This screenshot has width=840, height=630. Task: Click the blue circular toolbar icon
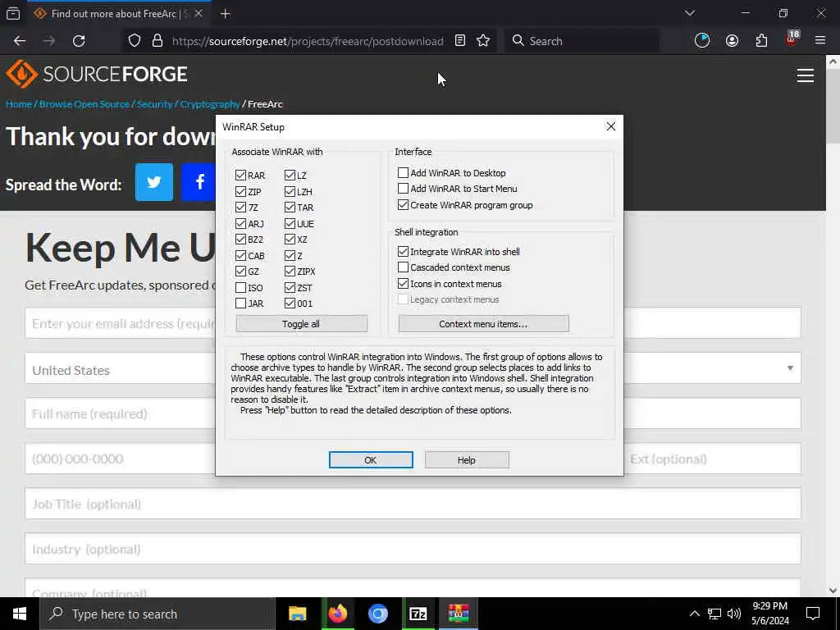click(702, 41)
